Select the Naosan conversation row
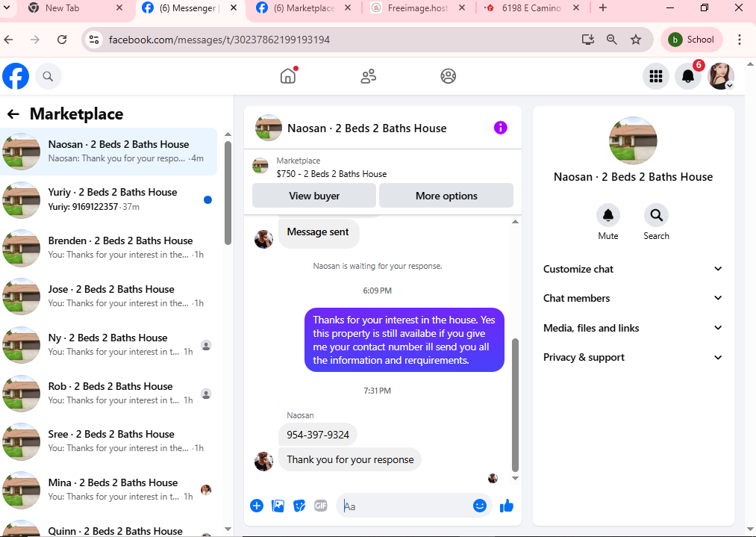 tap(109, 152)
